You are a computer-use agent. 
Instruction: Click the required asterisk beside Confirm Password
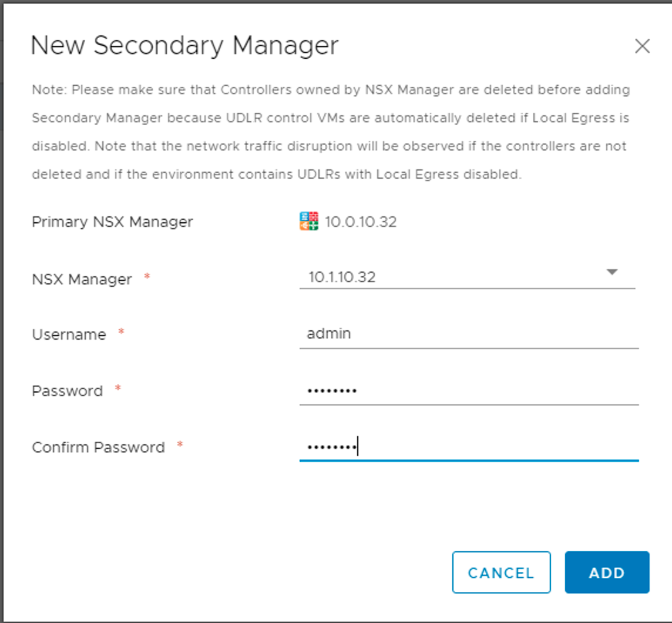[180, 446]
